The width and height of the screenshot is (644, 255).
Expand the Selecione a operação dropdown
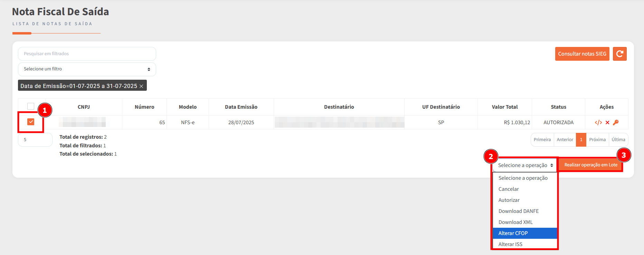[524, 165]
